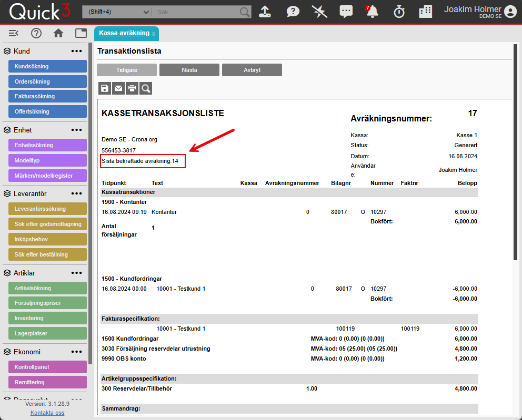Open the messages speech bubble icon

click(x=346, y=12)
